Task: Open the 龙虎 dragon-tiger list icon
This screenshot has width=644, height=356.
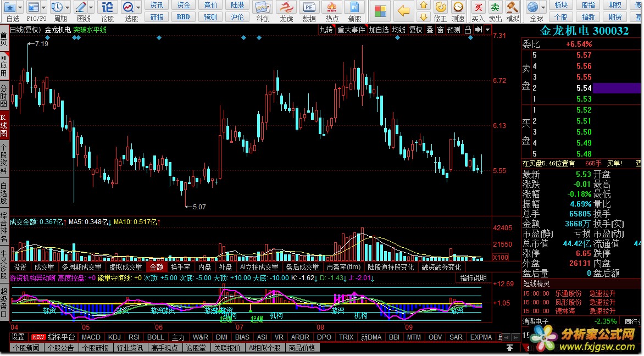Action: (x=286, y=7)
